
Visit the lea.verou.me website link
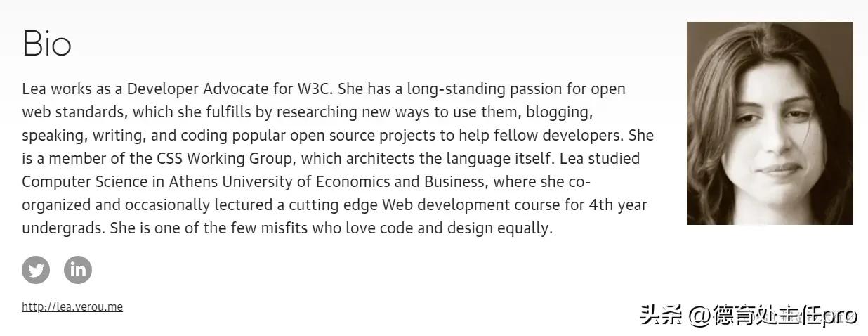72,307
